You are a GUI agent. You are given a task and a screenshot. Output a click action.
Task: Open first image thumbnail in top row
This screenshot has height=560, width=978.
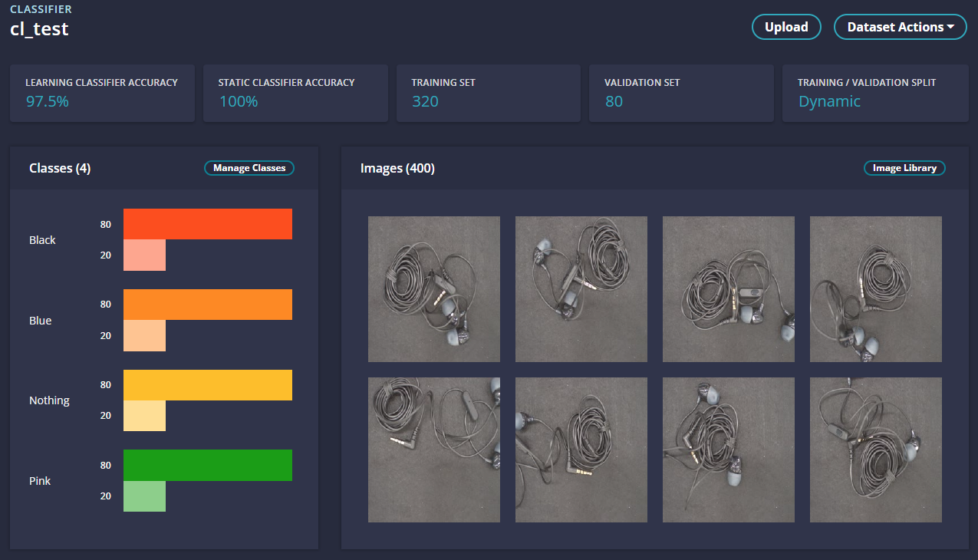click(434, 289)
